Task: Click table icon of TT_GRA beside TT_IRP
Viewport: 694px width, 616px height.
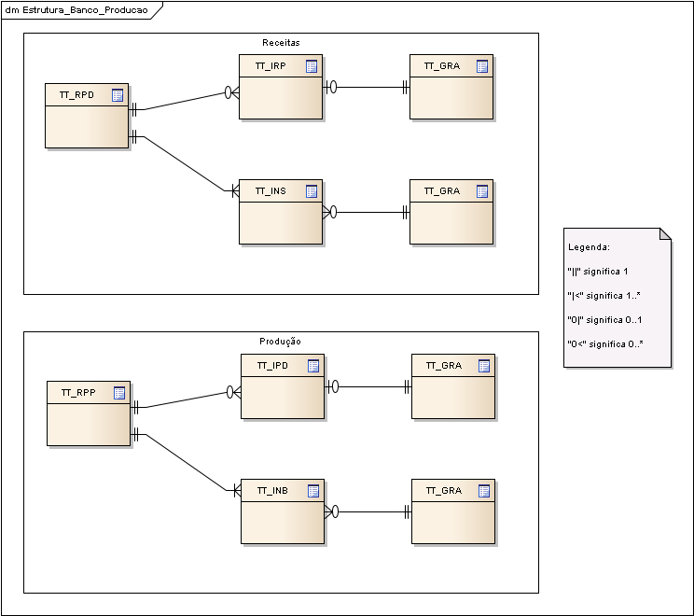Action: [482, 66]
